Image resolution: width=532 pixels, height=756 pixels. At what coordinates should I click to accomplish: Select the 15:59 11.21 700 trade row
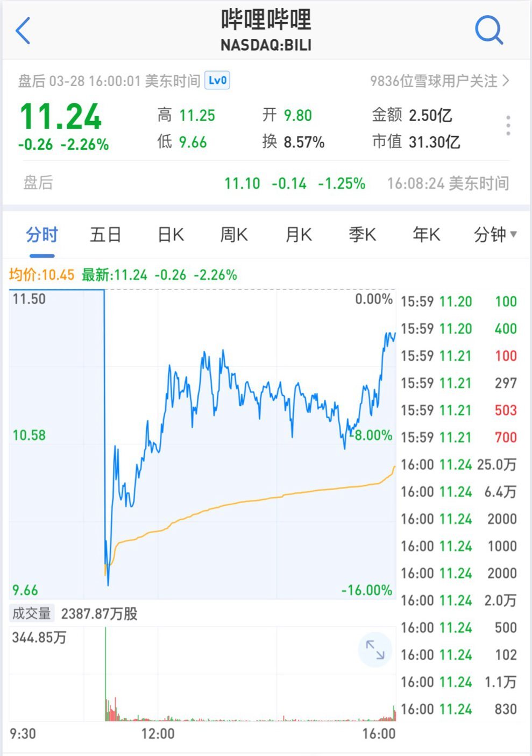pyautogui.click(x=459, y=437)
